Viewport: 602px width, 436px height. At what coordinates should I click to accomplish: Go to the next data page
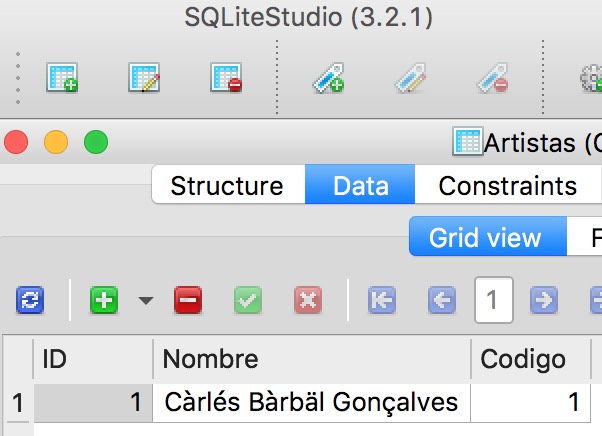click(x=543, y=299)
